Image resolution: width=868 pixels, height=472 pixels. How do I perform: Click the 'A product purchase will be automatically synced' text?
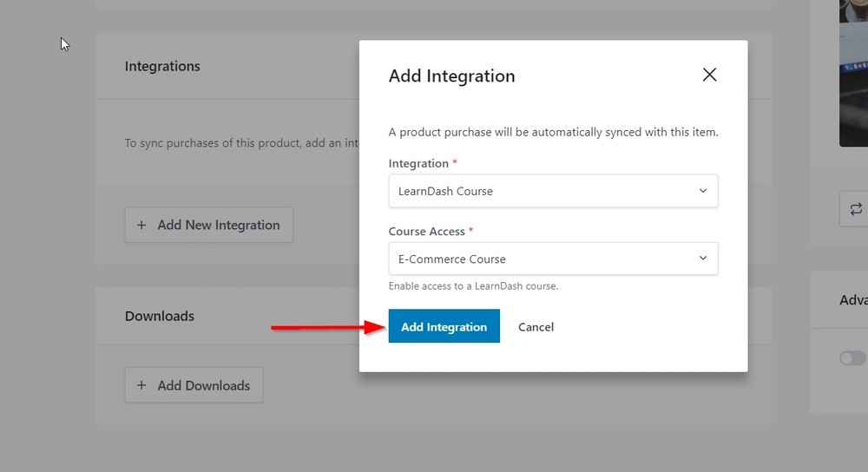[554, 132]
